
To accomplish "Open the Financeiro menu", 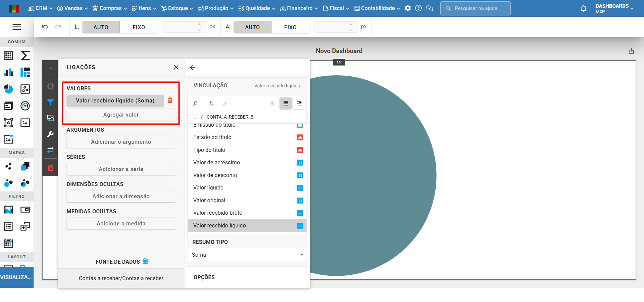I will (x=299, y=8).
